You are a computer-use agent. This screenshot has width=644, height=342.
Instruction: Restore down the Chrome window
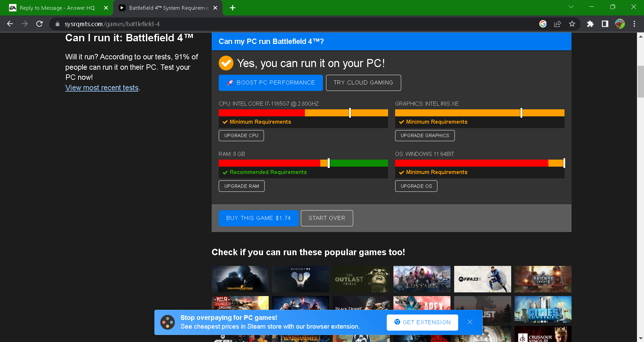pos(612,7)
